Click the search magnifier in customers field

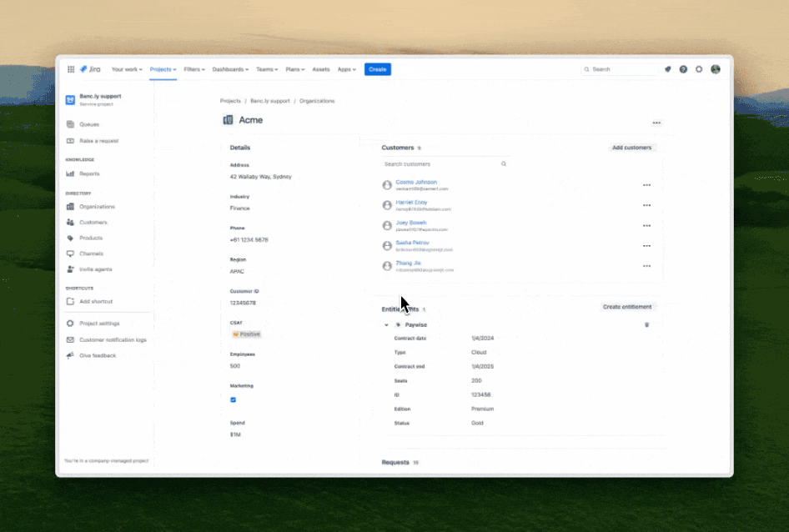pos(503,163)
